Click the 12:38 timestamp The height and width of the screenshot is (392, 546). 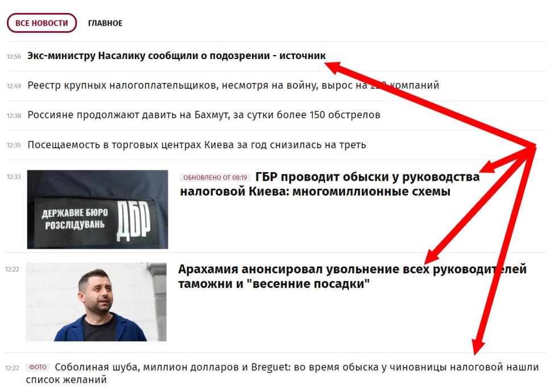(14, 115)
